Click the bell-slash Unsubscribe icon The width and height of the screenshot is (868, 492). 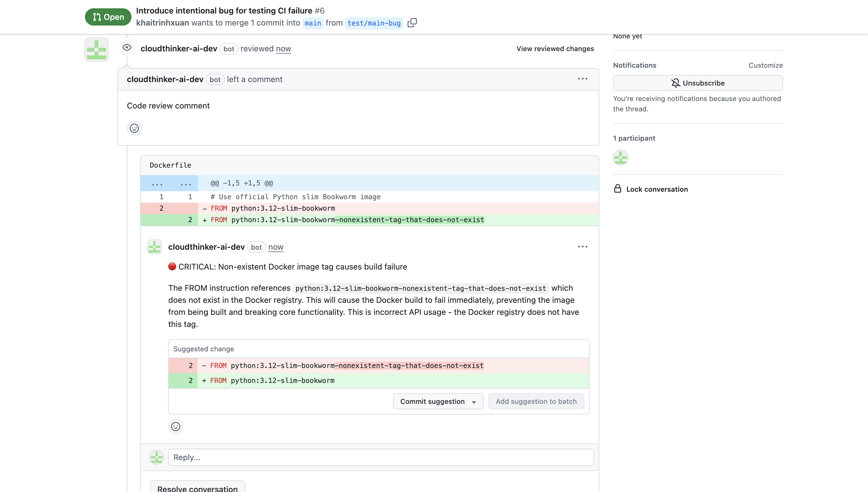[x=675, y=83]
